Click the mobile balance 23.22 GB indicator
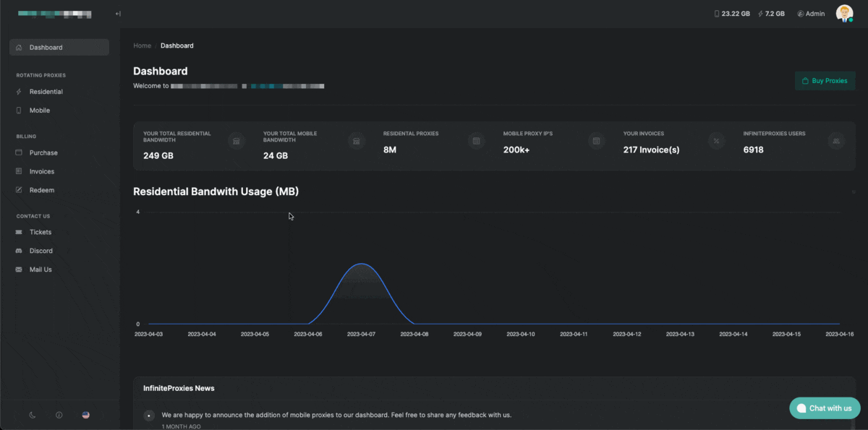The height and width of the screenshot is (430, 868). pos(732,14)
